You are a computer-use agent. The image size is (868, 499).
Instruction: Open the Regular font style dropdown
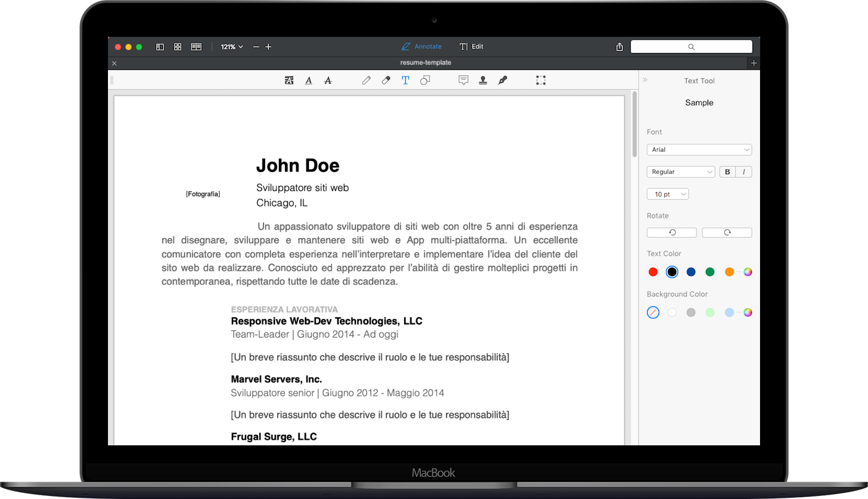[680, 172]
